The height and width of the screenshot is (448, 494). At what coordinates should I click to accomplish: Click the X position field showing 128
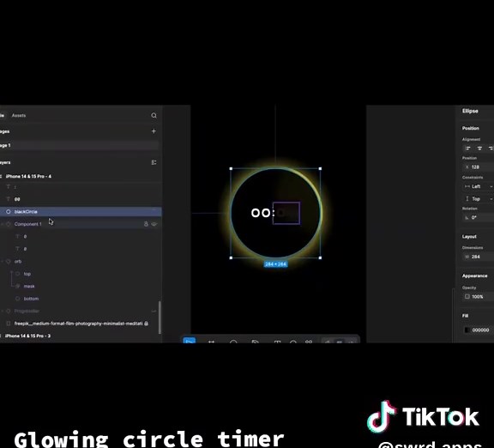[x=479, y=167]
